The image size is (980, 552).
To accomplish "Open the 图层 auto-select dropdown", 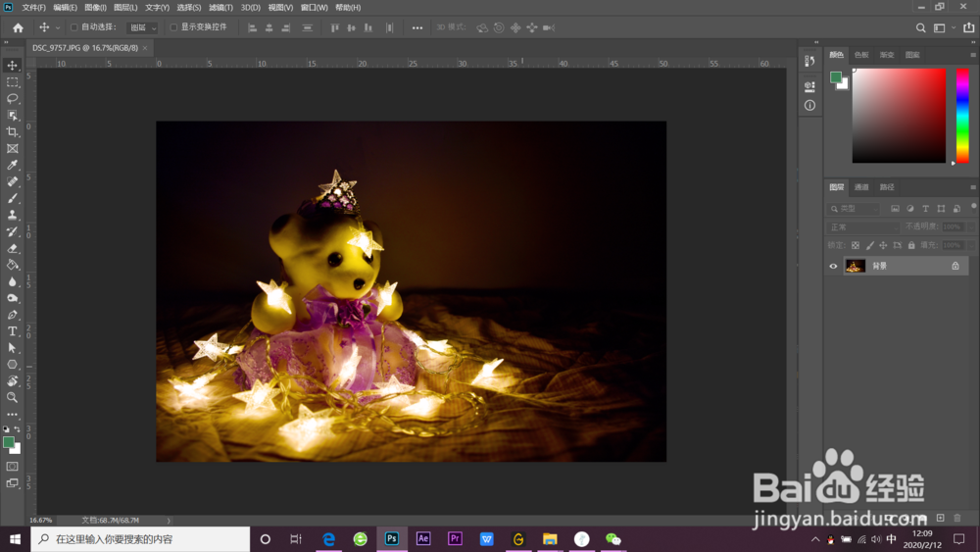I will coord(142,27).
